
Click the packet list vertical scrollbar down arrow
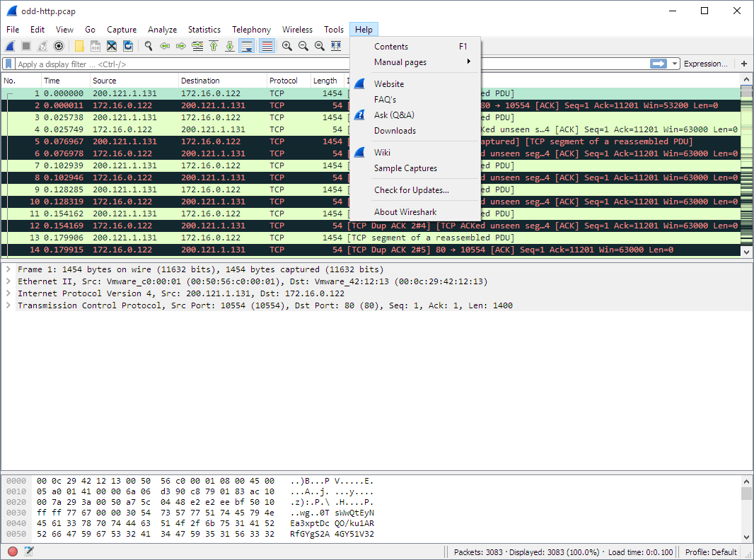[746, 252]
